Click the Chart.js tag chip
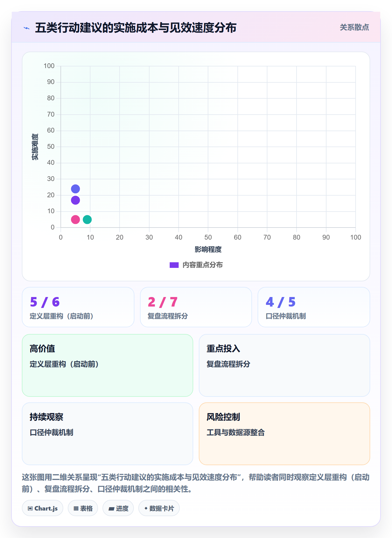Viewport: 392px width, 538px height. pos(43,508)
